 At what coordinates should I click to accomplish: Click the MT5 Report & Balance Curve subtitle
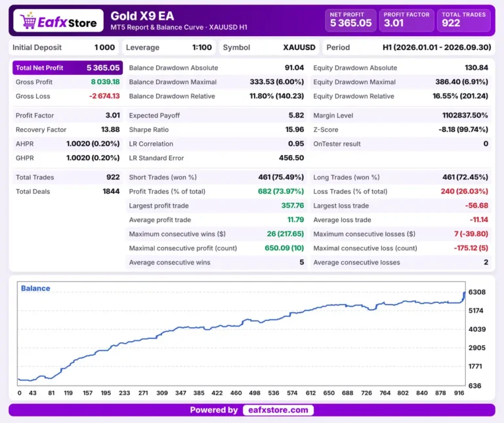(x=178, y=28)
